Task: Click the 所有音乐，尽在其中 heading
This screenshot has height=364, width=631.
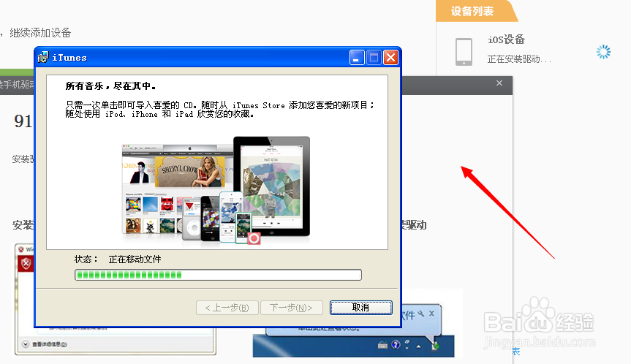Action: (x=110, y=86)
